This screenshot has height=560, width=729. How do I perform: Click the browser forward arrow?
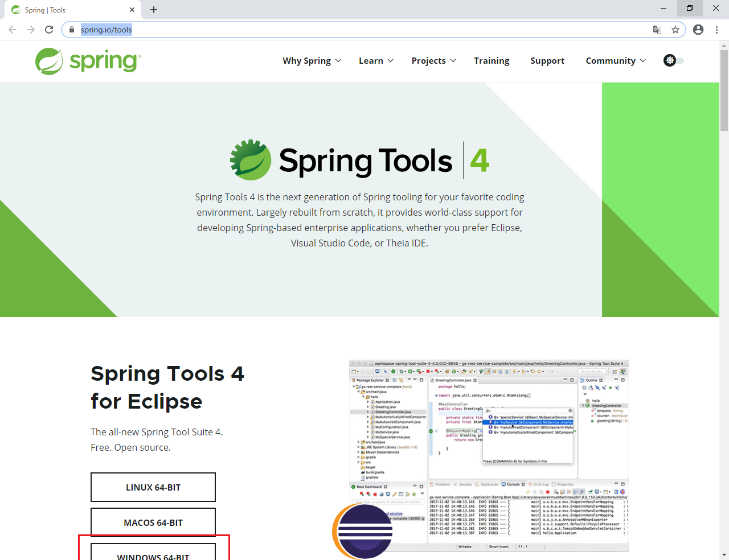pos(31,30)
